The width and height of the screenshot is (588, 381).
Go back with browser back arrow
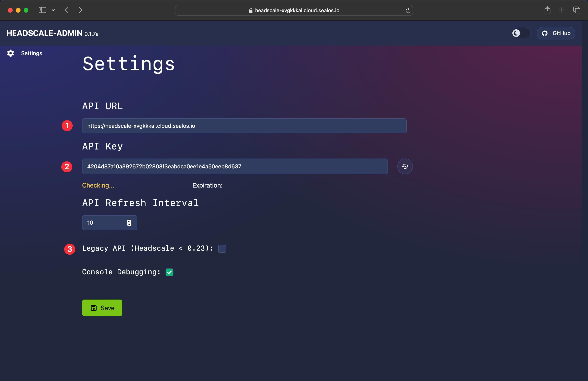click(66, 10)
